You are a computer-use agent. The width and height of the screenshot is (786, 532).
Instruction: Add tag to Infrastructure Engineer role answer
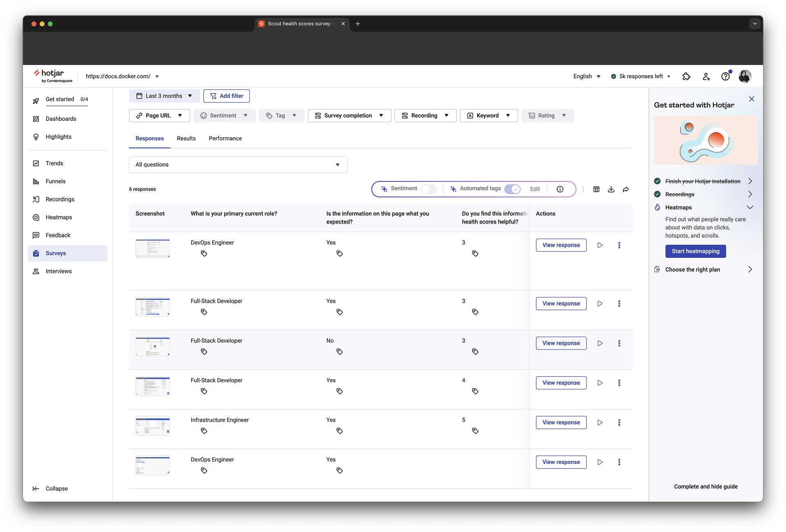click(204, 431)
